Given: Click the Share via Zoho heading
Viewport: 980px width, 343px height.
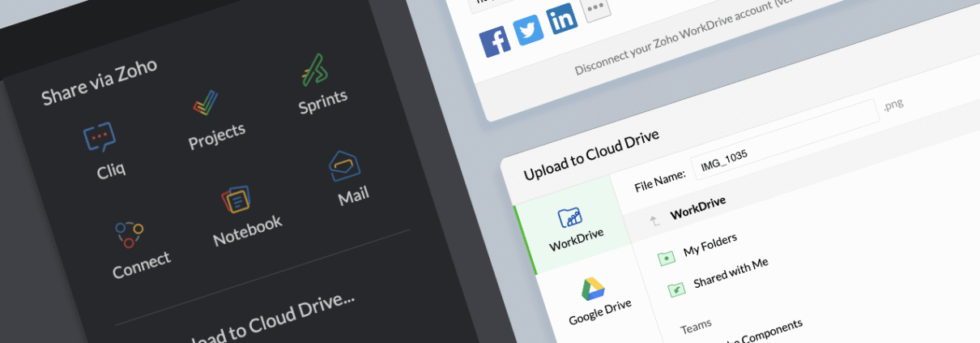Looking at the screenshot, I should 99,80.
